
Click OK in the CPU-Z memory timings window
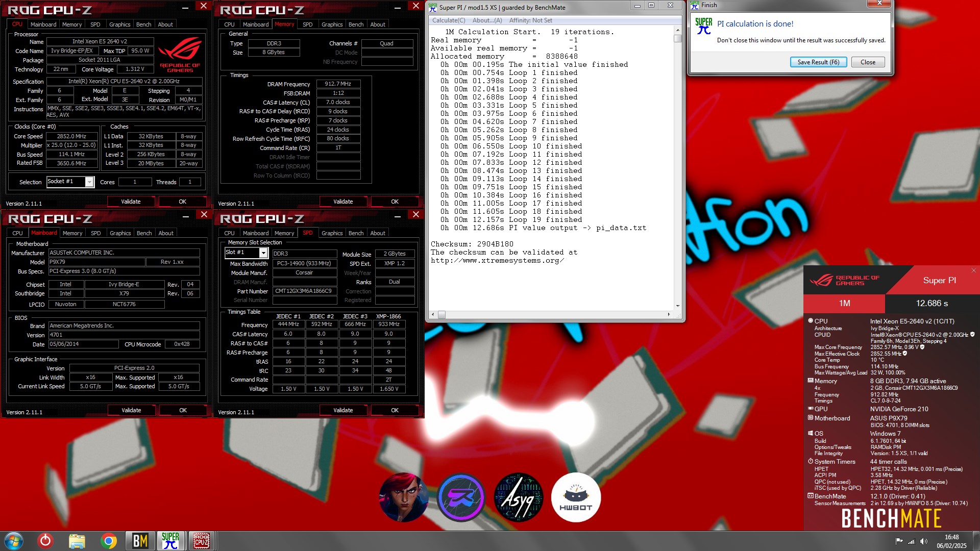395,202
